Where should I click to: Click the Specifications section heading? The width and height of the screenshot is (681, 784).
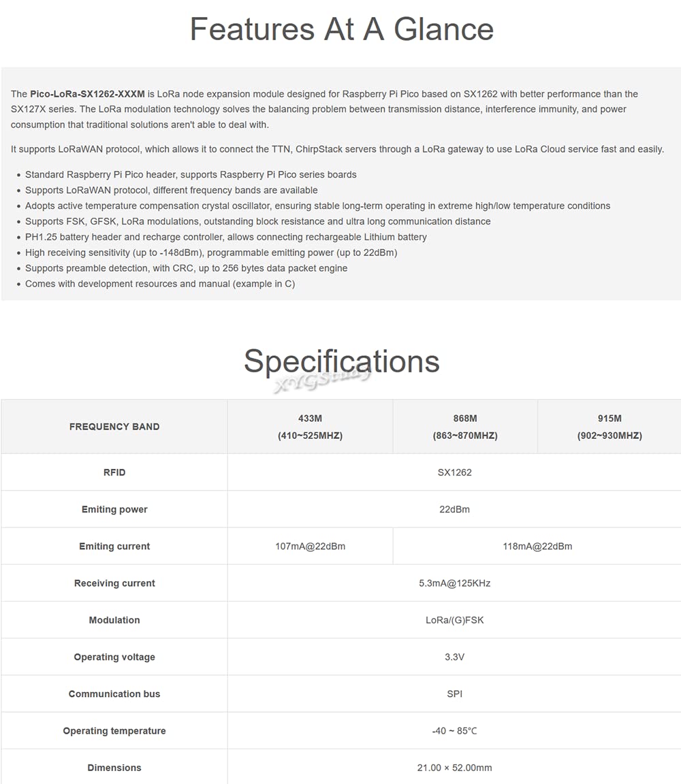pyautogui.click(x=341, y=361)
